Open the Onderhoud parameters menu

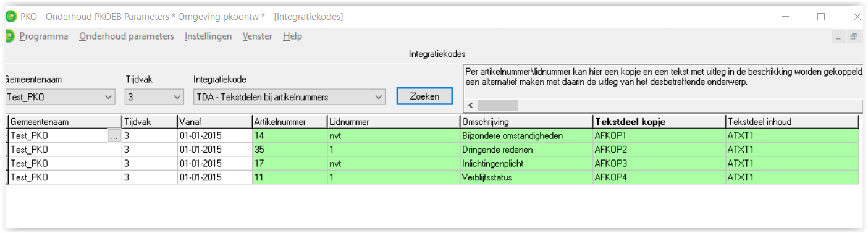click(127, 36)
